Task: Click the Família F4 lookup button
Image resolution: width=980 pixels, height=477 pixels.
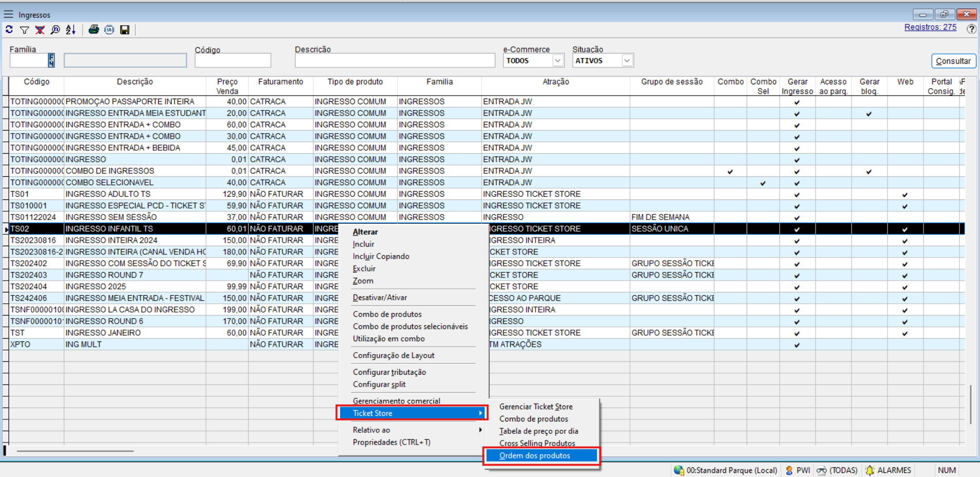Action: pyautogui.click(x=51, y=61)
